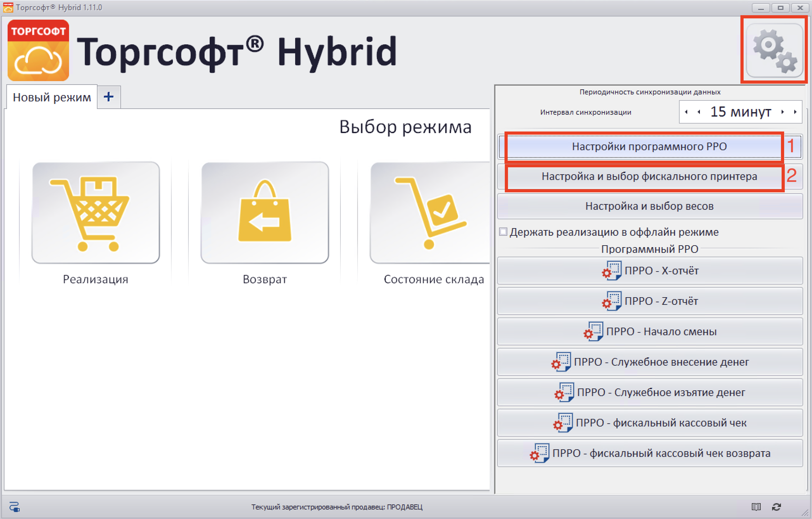Viewport: 812px width, 519px height.
Task: Click ПРРО - Служебное внесение денег
Action: click(650, 362)
